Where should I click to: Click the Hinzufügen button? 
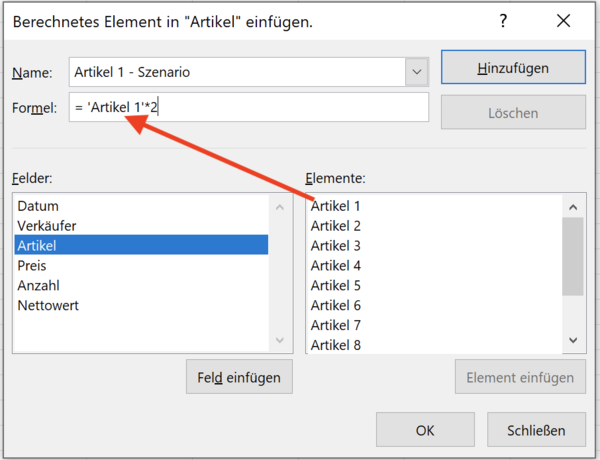pos(513,68)
